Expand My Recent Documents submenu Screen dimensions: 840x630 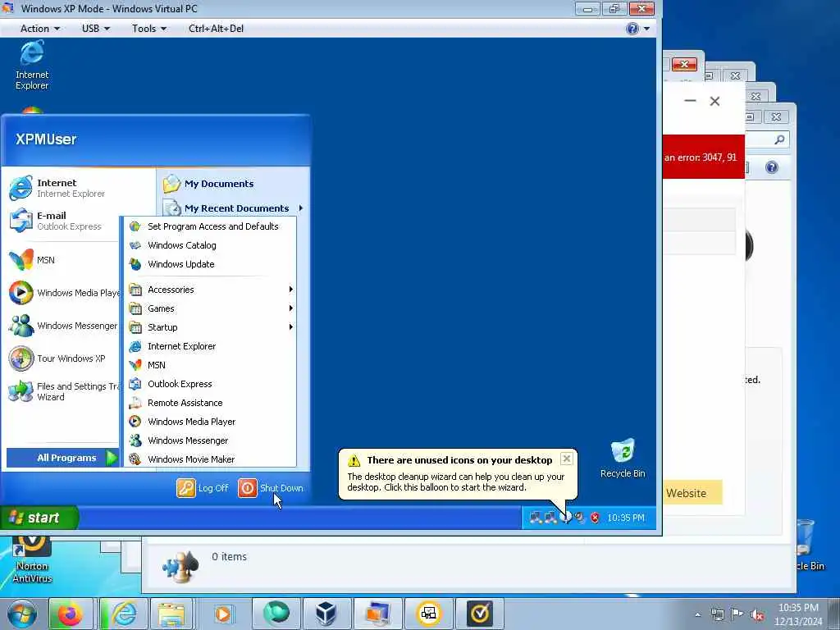click(234, 208)
